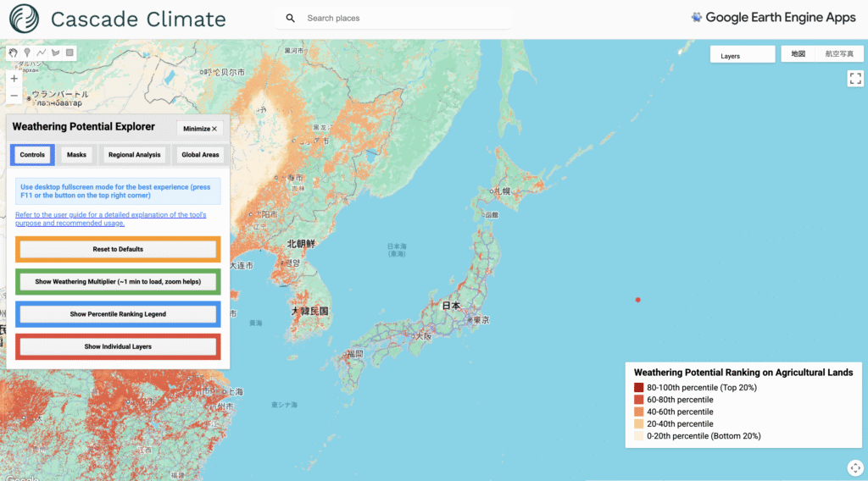The image size is (868, 481).
Task: Select the add marker tool
Action: (x=27, y=53)
